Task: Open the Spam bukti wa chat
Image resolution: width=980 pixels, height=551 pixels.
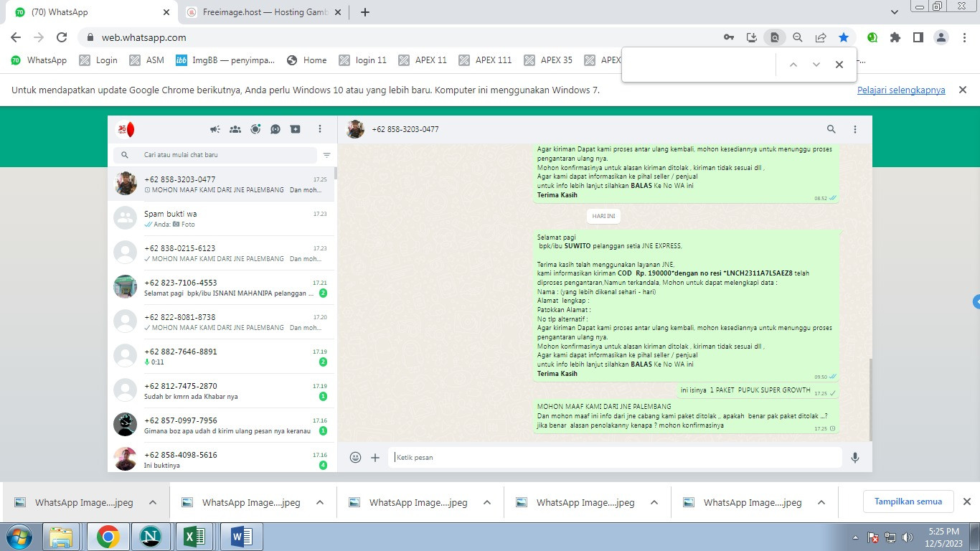Action: 221,219
